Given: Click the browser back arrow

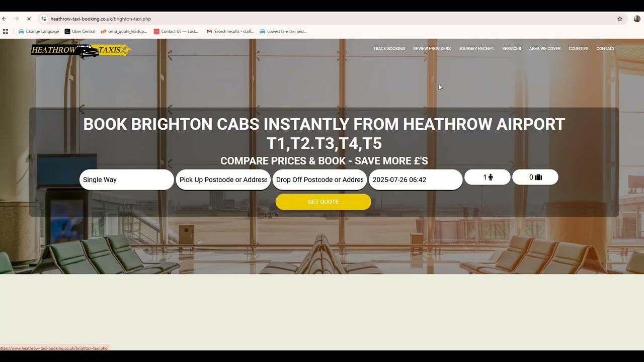Looking at the screenshot, I should click(x=4, y=19).
